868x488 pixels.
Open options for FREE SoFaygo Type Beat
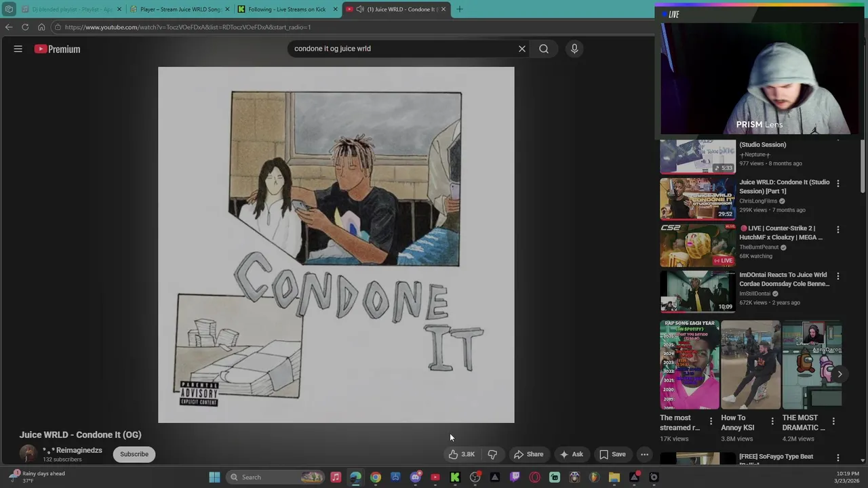click(x=838, y=458)
